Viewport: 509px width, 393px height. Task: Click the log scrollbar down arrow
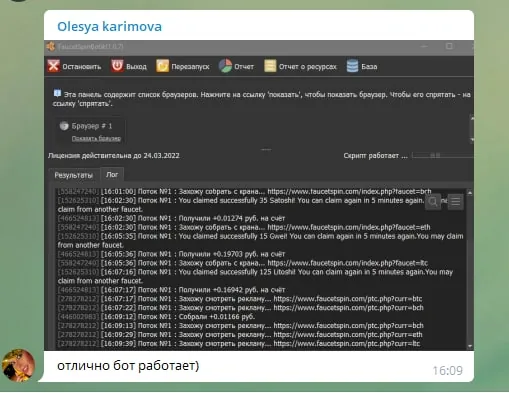pyautogui.click(x=469, y=346)
